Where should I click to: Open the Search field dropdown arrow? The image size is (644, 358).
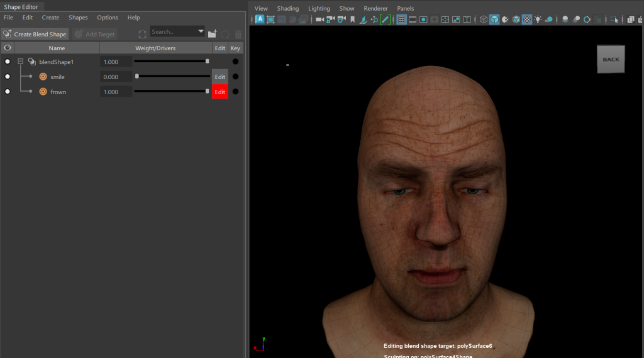(x=201, y=31)
